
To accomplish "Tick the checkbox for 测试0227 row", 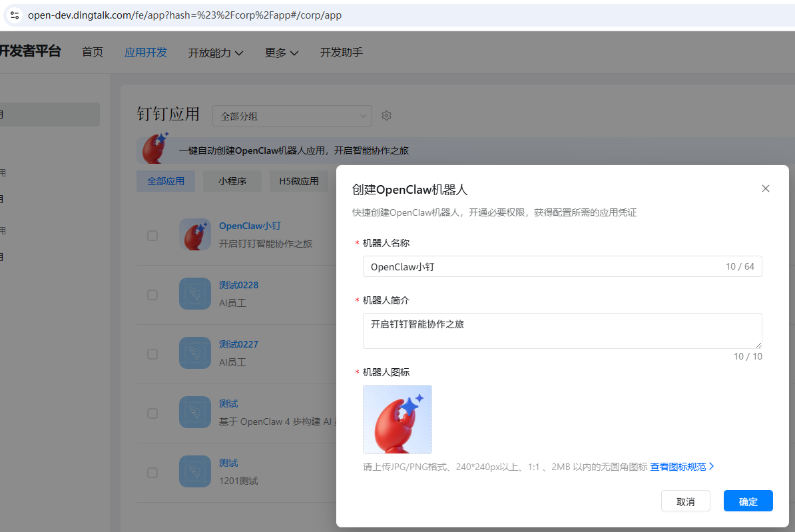I will 152,354.
